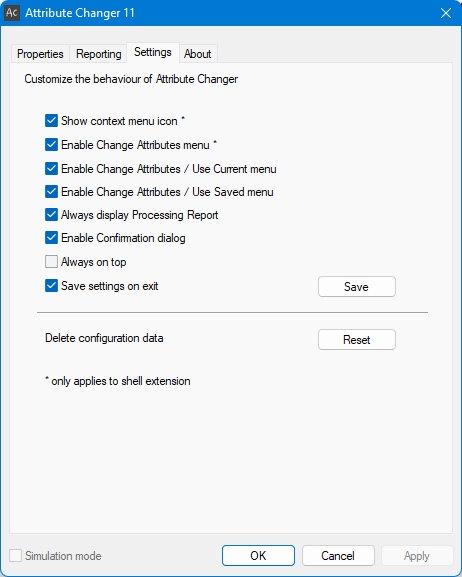Screen dimensions: 462x577
Task: Toggle Change Attributes / Use Current menu
Action: (x=52, y=169)
